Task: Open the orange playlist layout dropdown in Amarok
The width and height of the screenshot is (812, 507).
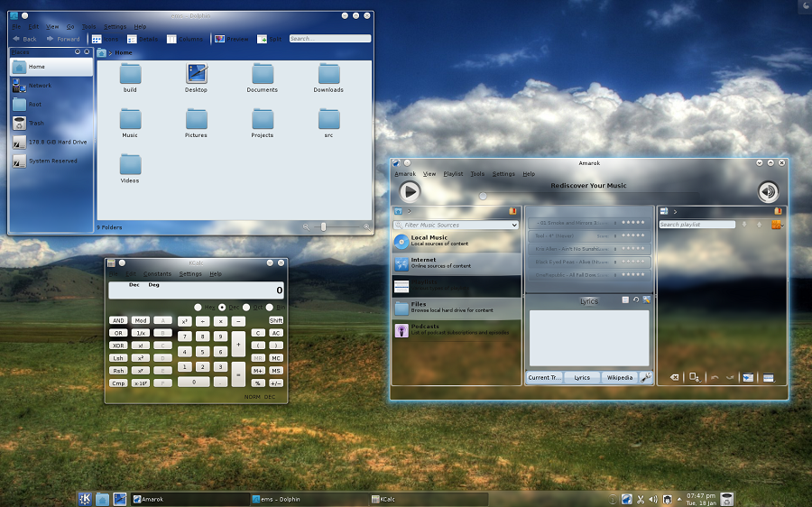Action: click(777, 225)
